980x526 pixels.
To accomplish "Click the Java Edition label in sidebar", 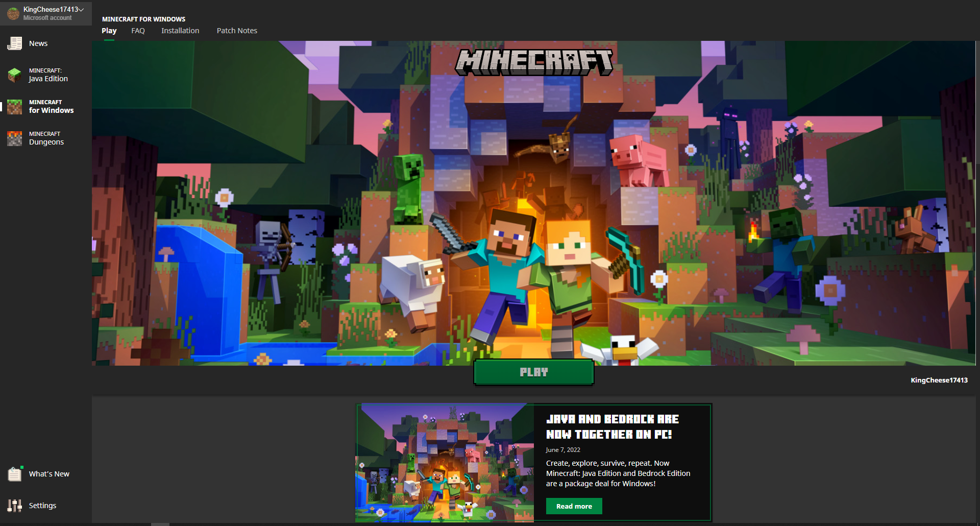I will pyautogui.click(x=48, y=79).
